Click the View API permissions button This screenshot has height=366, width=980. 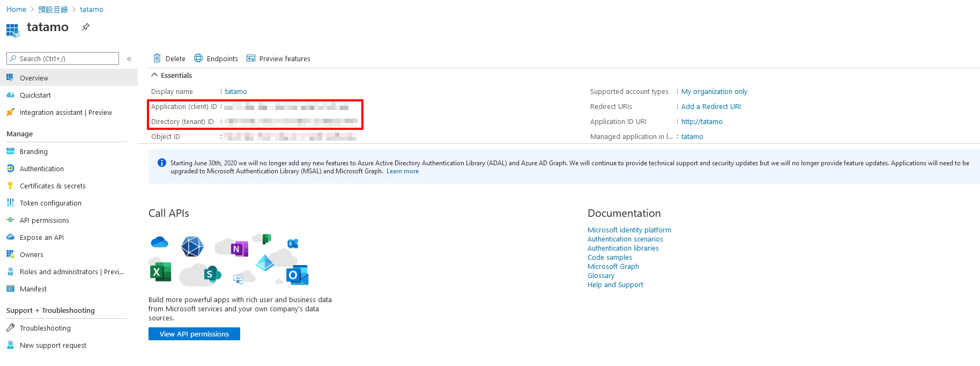point(194,334)
